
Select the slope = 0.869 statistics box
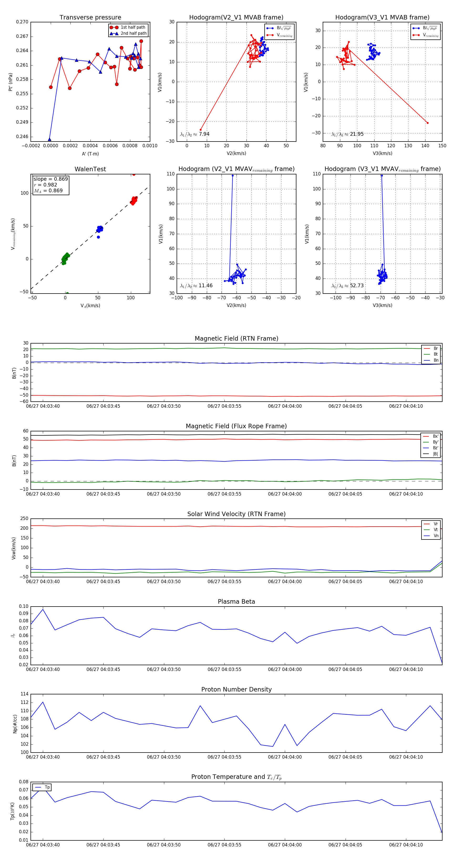point(50,185)
